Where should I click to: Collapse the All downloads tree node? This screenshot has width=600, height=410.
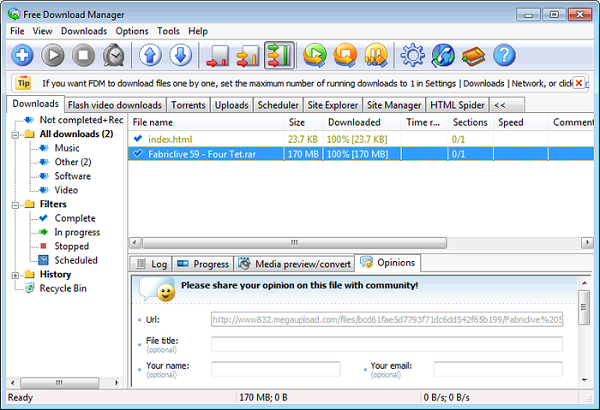click(x=16, y=134)
